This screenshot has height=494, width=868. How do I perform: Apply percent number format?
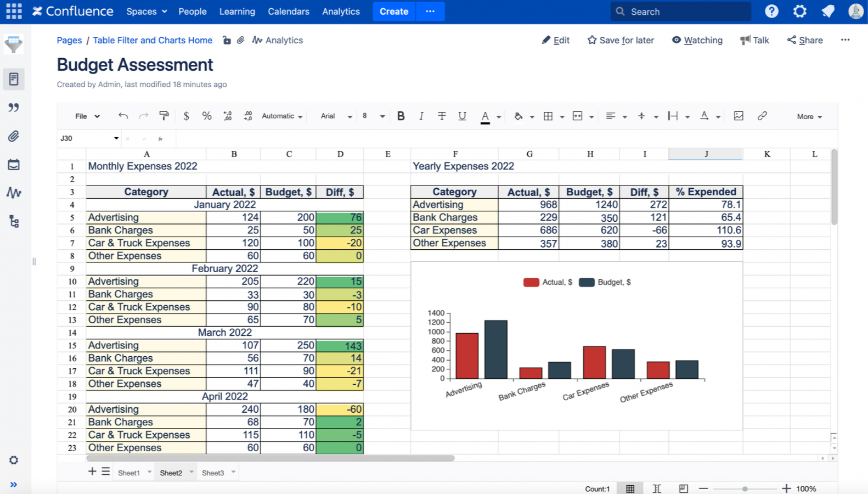[x=206, y=116]
